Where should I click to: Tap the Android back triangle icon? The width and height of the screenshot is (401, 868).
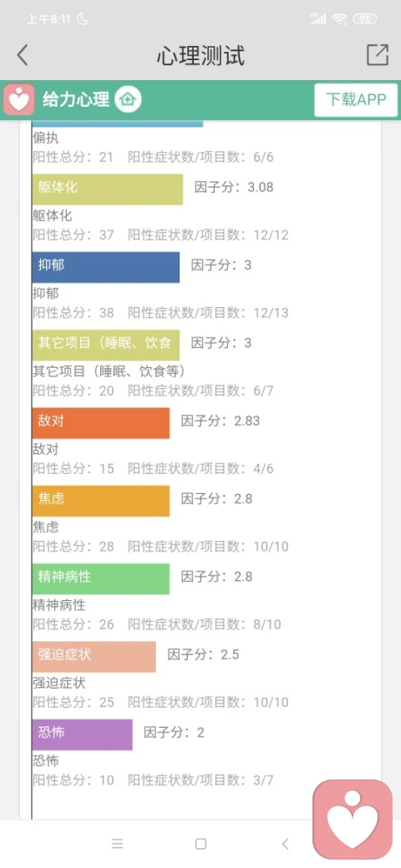(285, 844)
